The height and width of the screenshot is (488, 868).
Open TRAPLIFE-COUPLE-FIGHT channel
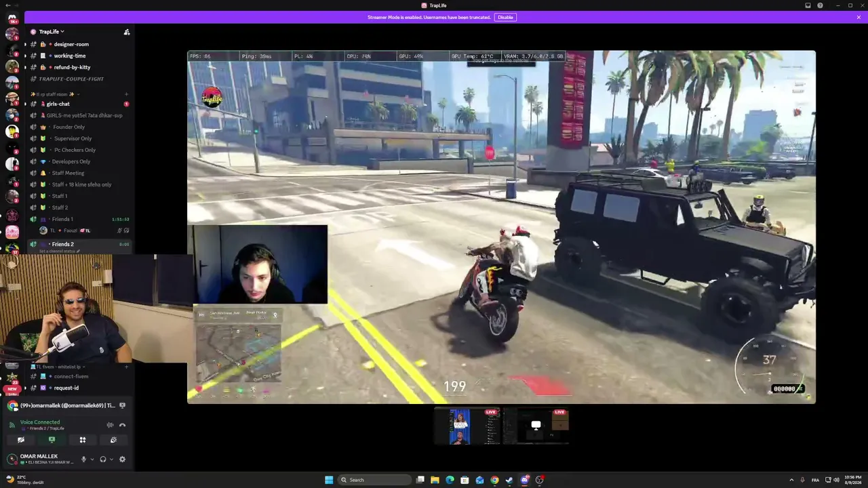click(x=79, y=79)
